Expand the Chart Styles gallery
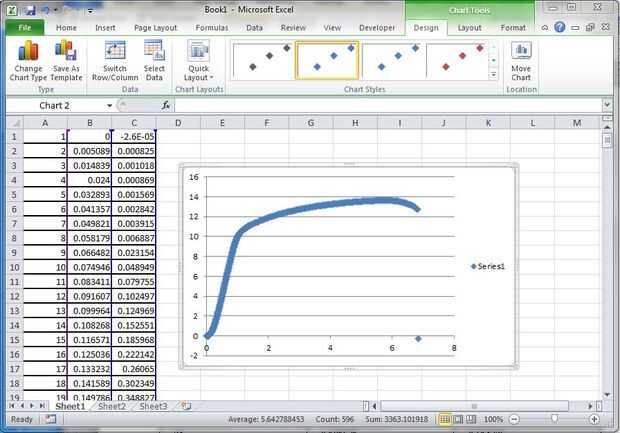 (x=493, y=74)
